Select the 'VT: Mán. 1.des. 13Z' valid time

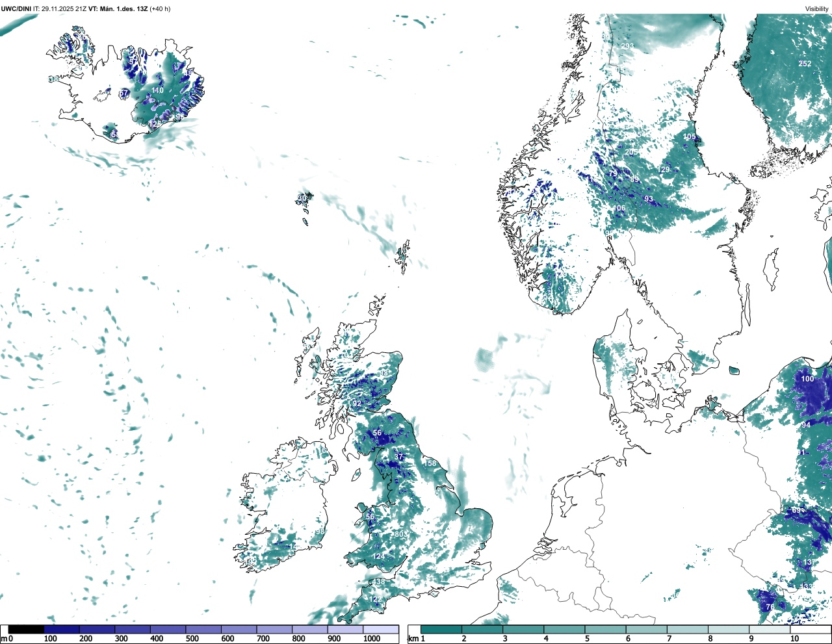118,8
